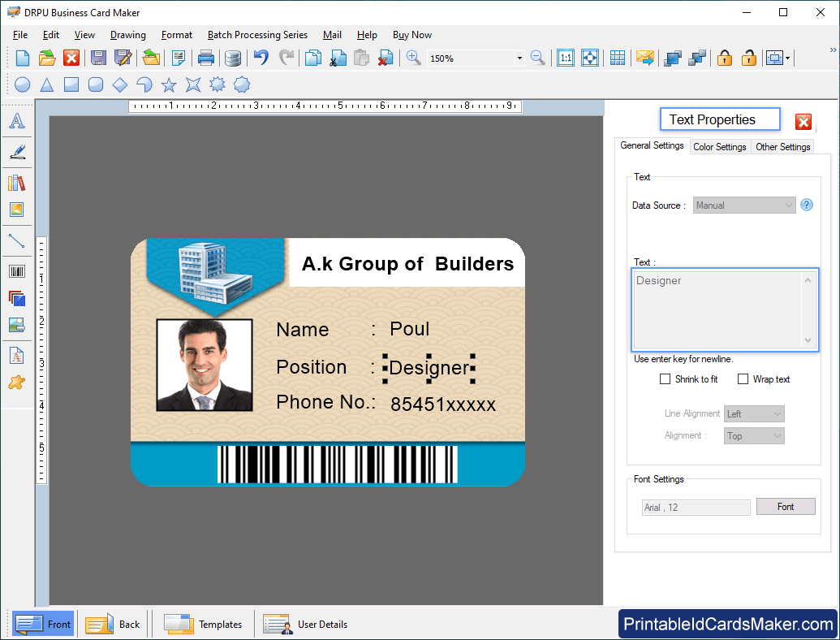
Task: Click the Print icon
Action: (205, 58)
